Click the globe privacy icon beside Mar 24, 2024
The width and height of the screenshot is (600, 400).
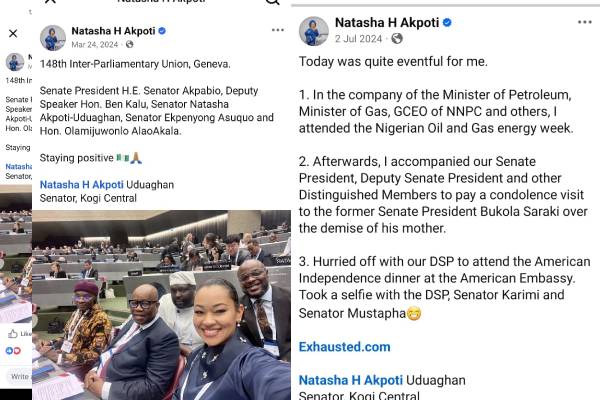[130, 45]
